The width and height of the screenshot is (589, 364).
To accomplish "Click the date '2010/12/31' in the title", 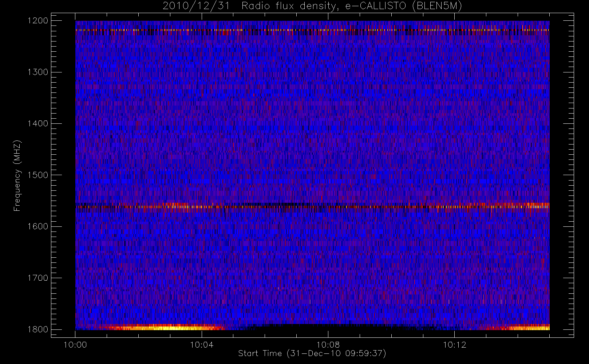I will 196,6.
